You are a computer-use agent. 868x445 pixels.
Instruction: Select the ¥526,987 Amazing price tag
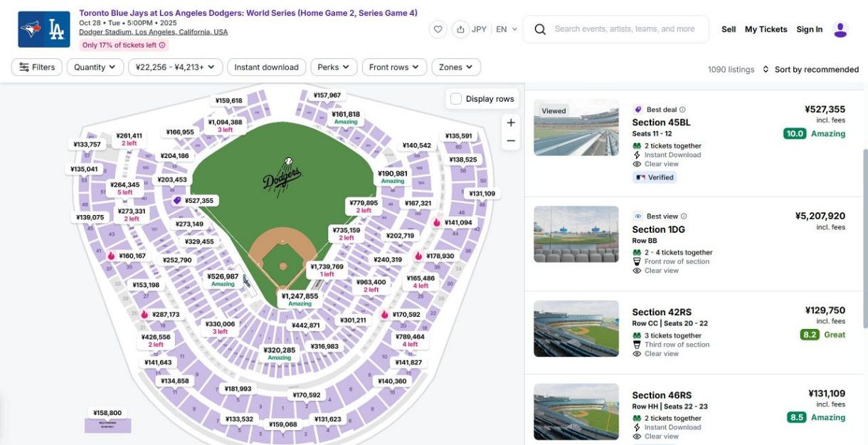223,280
